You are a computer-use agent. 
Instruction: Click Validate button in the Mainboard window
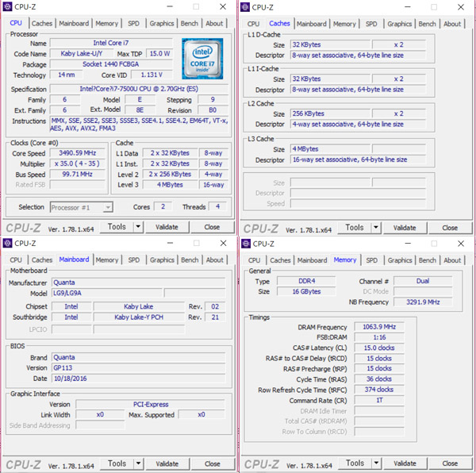(167, 463)
